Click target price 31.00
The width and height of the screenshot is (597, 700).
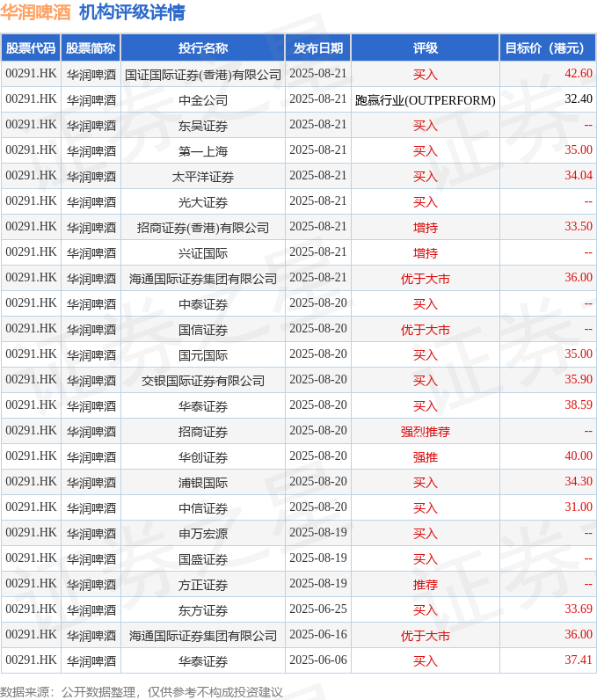point(579,507)
